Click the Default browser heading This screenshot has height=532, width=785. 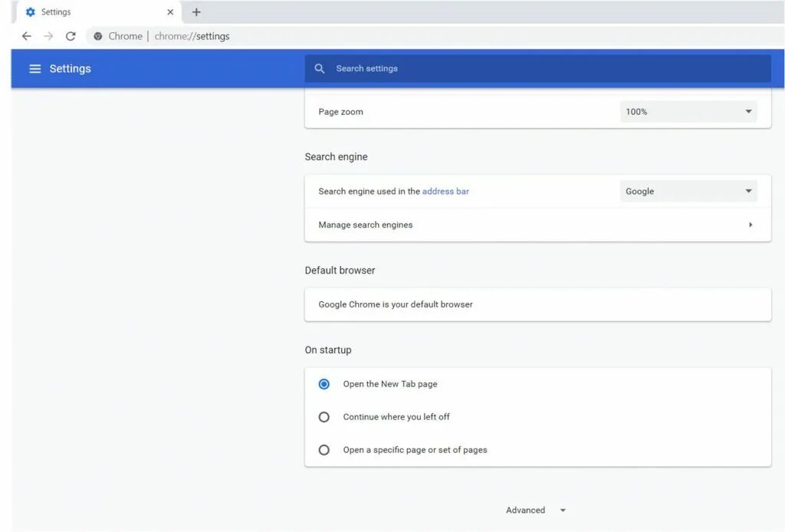(x=340, y=271)
